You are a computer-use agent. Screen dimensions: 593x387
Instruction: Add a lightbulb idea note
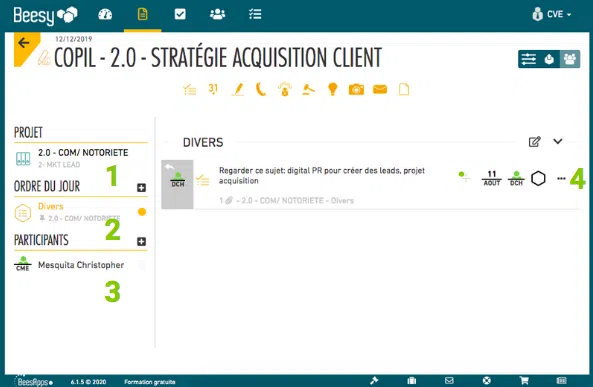pos(332,89)
